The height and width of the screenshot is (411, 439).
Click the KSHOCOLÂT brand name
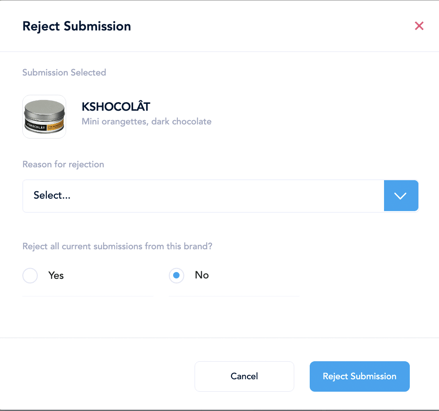116,107
